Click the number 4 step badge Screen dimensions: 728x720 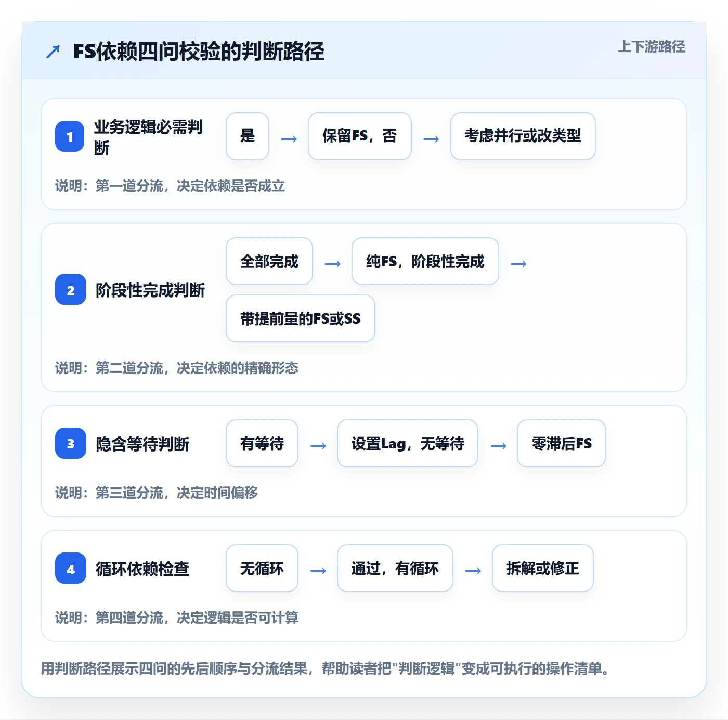(71, 568)
